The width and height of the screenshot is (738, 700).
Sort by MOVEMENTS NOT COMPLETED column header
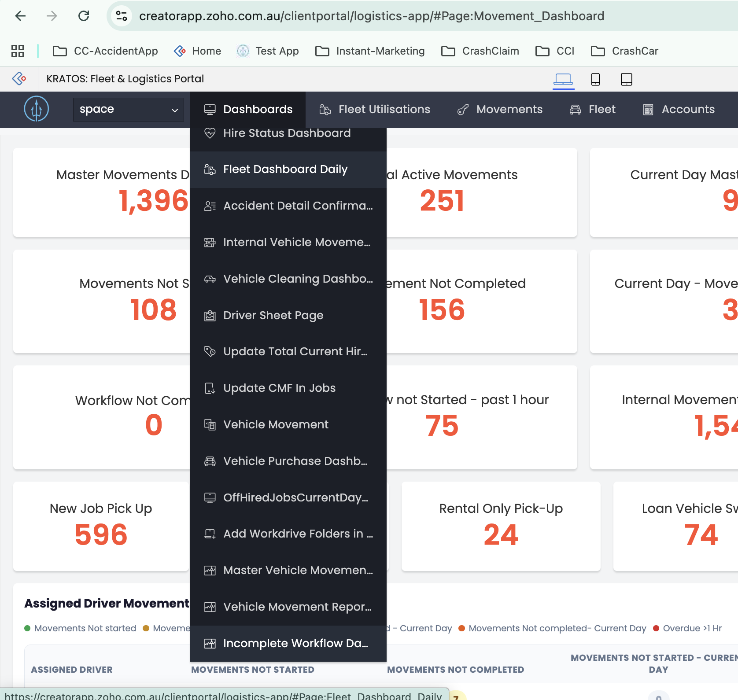[x=456, y=670]
